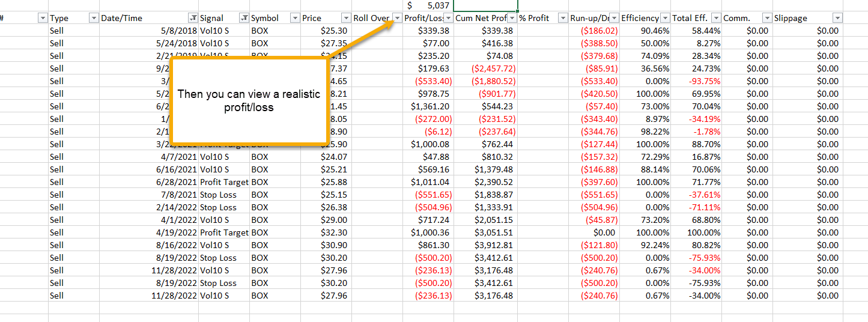Screen dimensions: 868x322
Task: Select the $74.08 cumulative profit cell
Action: point(485,56)
